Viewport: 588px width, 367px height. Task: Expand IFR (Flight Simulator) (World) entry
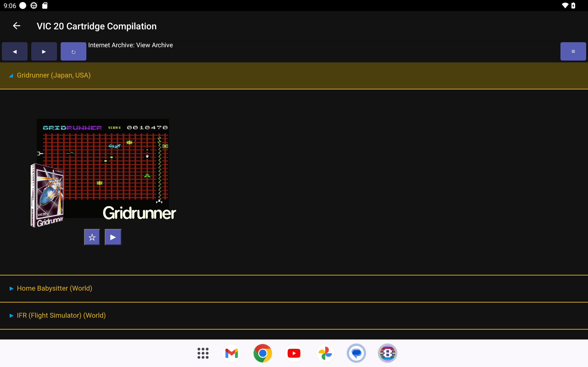pos(61,315)
